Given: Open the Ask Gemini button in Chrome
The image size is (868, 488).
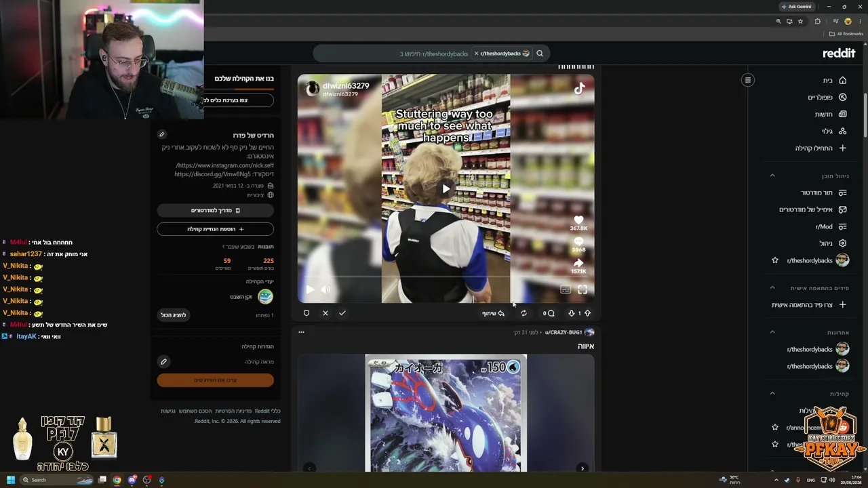Looking at the screenshot, I should tap(797, 6).
